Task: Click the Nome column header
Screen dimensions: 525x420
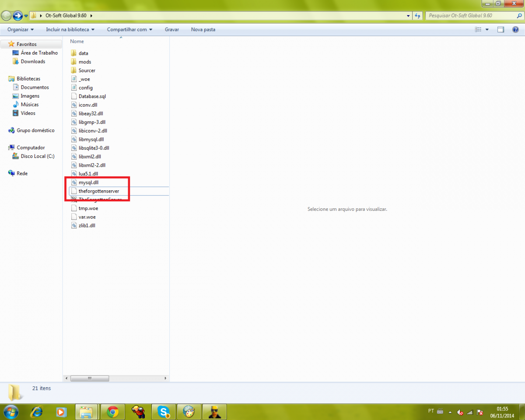Action: click(77, 42)
